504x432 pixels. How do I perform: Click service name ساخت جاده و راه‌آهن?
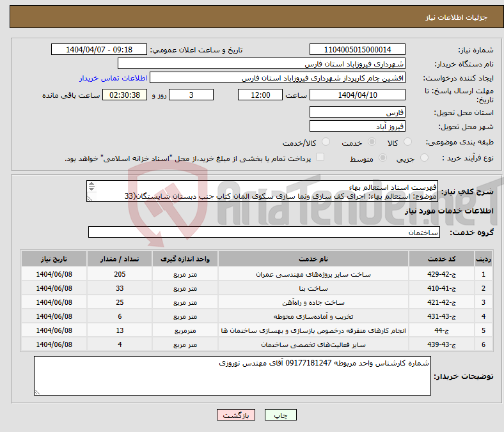[x=313, y=302]
